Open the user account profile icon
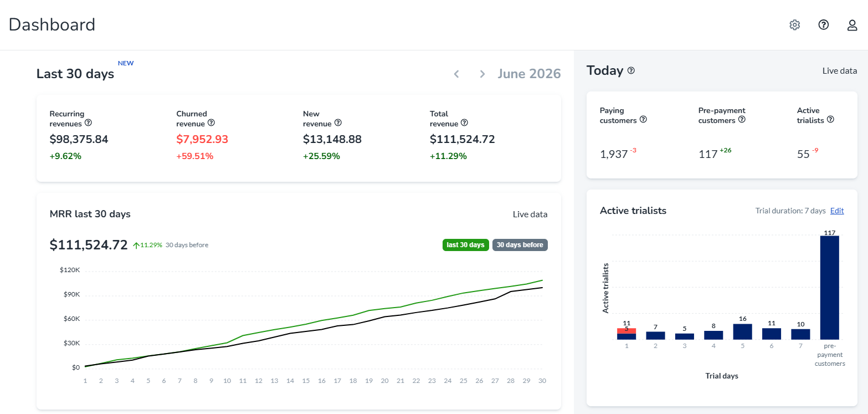This screenshot has height=414, width=868. pos(852,25)
